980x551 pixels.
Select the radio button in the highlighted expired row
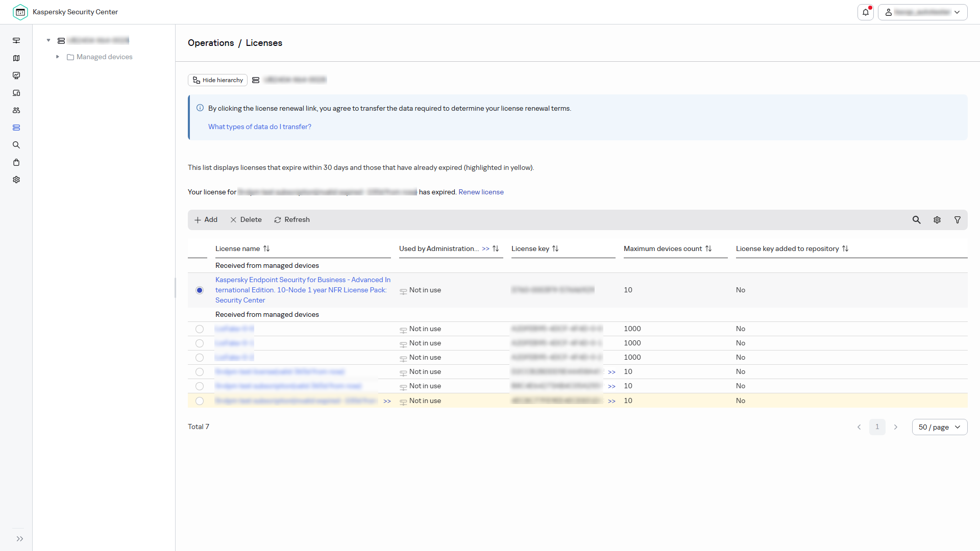(x=200, y=401)
